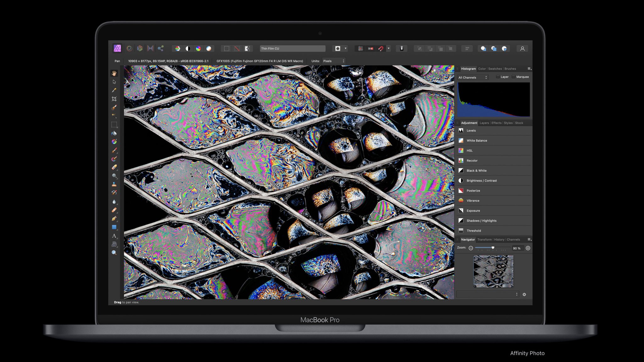Add a Black & White adjustment

click(x=476, y=171)
